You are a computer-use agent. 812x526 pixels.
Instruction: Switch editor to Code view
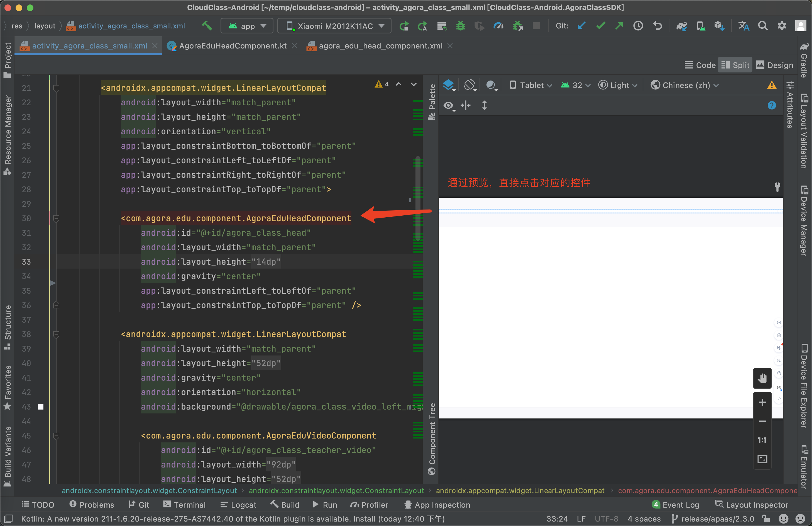(700, 65)
